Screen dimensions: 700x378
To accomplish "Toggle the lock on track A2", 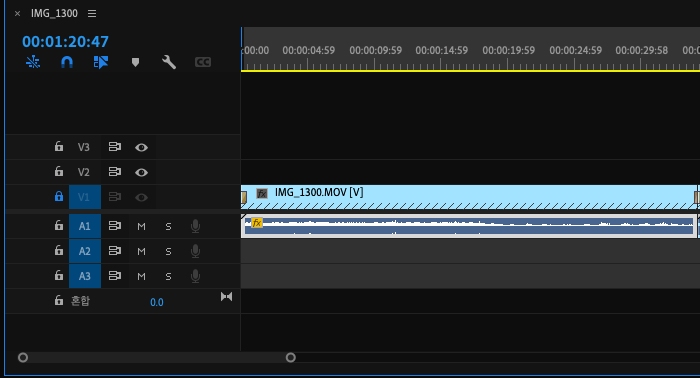I will click(58, 250).
